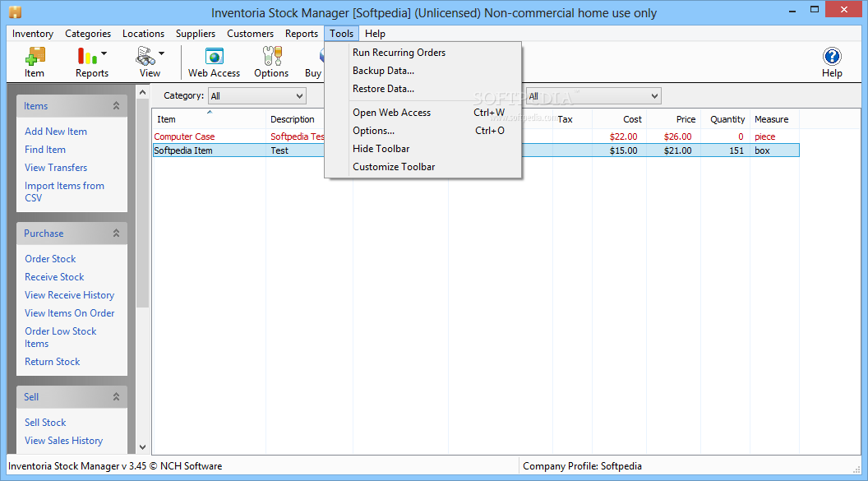Click the Item toolbar icon
Viewport: 868px width, 481px height.
point(35,62)
